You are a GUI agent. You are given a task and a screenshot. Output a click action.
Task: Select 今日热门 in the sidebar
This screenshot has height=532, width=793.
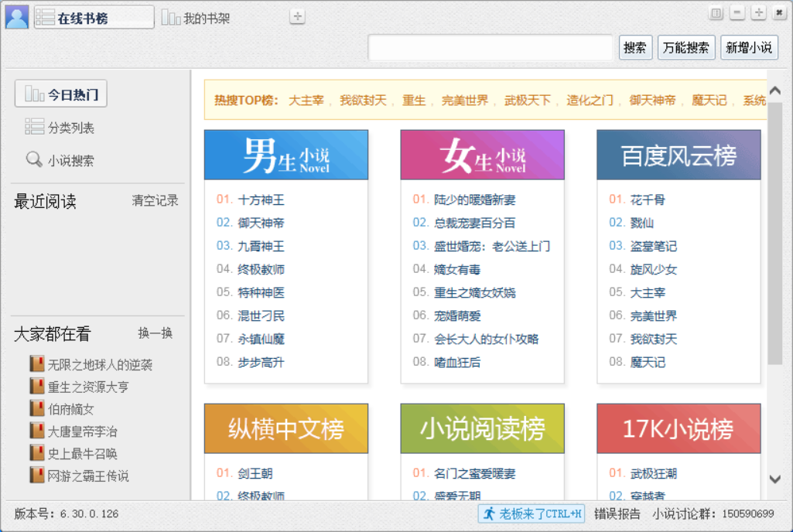click(x=61, y=94)
